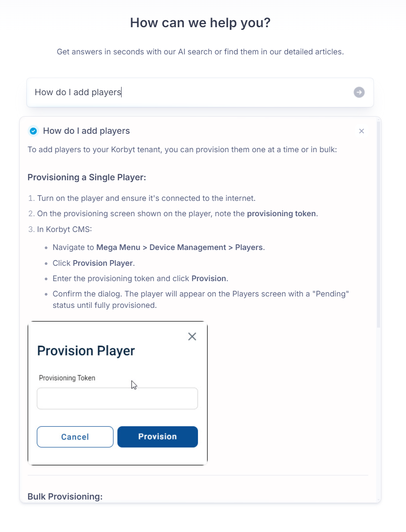Click the X in Provision Player dialog
This screenshot has height=532, width=406.
click(192, 336)
